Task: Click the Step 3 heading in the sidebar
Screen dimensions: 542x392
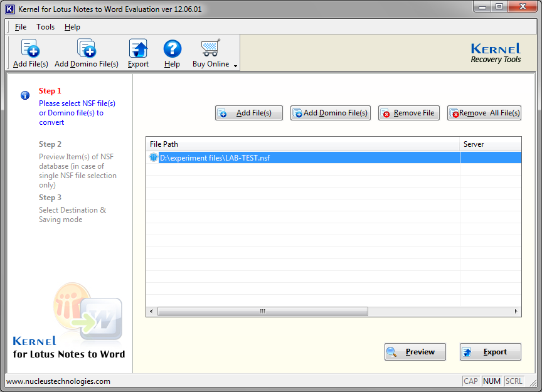Action: [x=50, y=198]
